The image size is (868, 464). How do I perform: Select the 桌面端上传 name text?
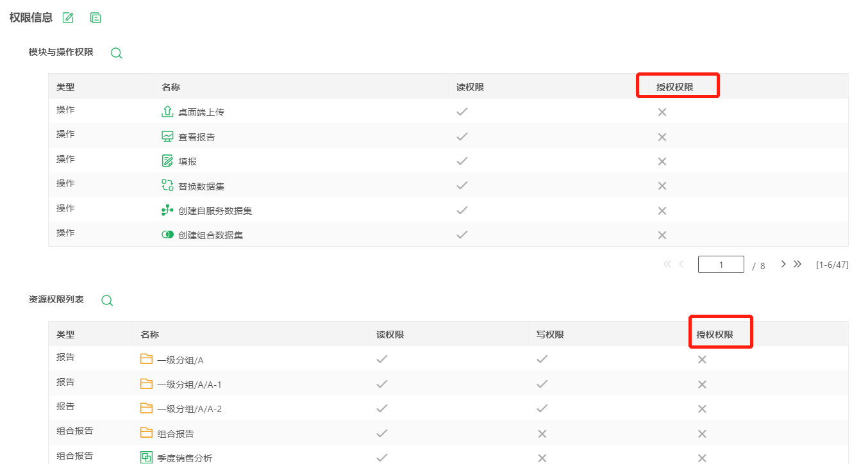click(201, 112)
